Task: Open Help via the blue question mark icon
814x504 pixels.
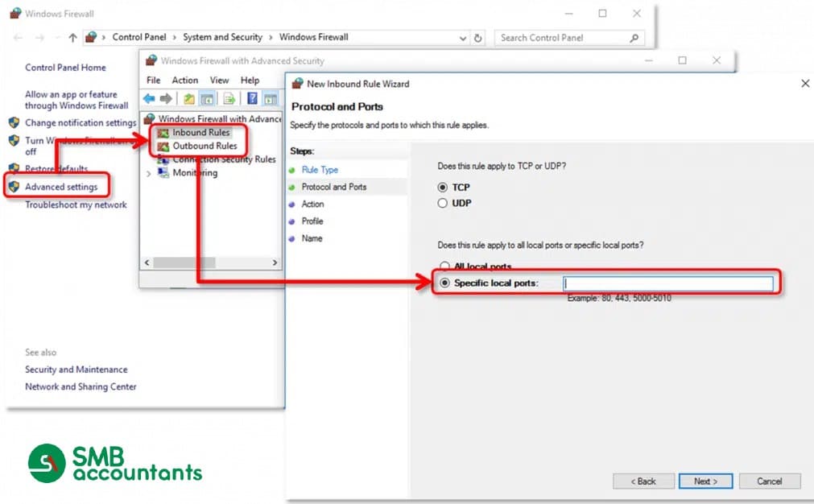Action: coord(252,98)
